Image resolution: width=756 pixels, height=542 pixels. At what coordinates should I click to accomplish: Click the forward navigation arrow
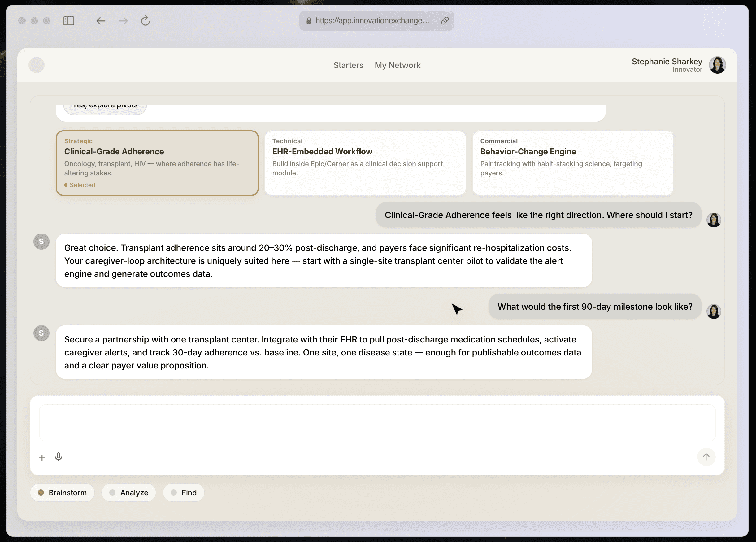pos(123,21)
